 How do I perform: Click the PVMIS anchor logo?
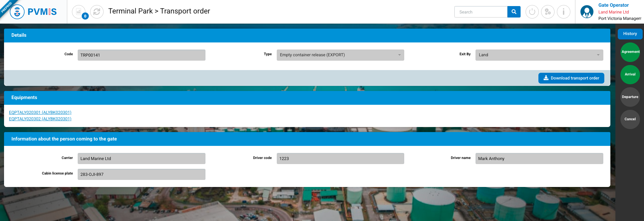click(17, 12)
